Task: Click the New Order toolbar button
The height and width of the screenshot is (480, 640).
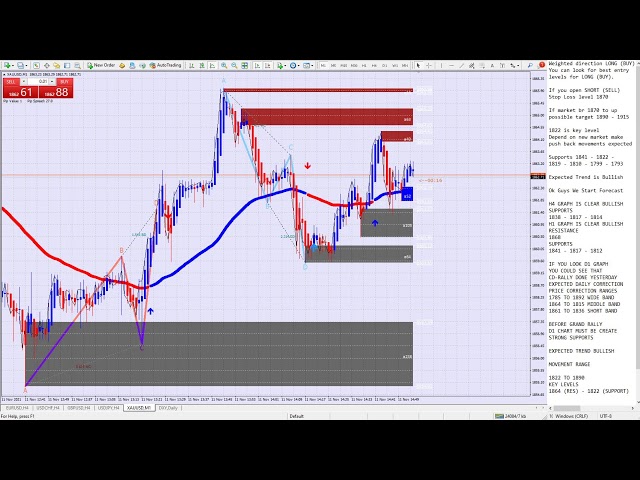Action: click(101, 65)
